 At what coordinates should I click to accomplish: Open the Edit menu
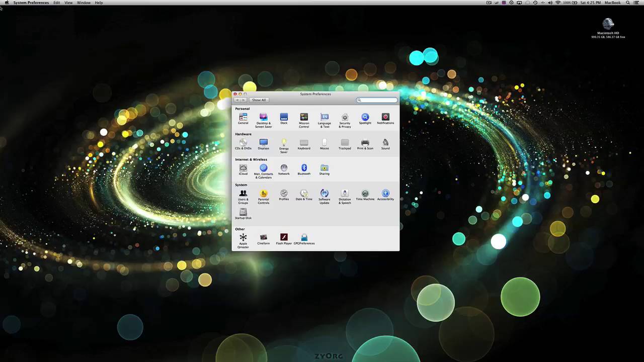point(57,3)
